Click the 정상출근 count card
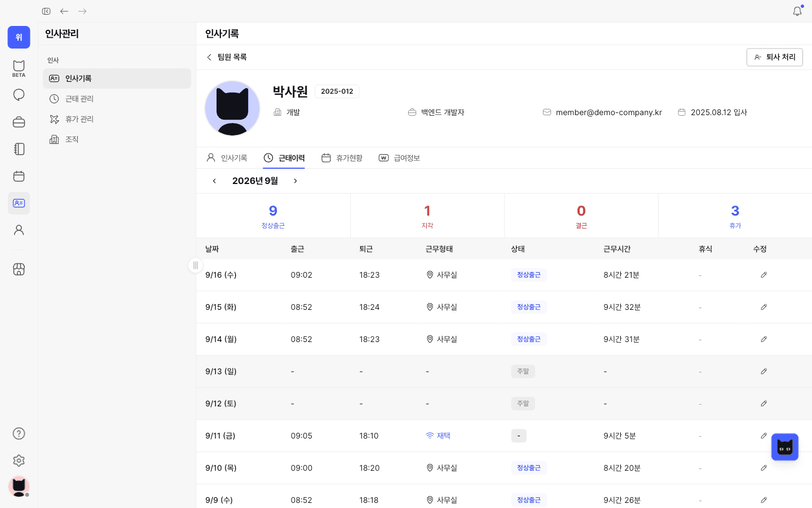 tap(273, 216)
